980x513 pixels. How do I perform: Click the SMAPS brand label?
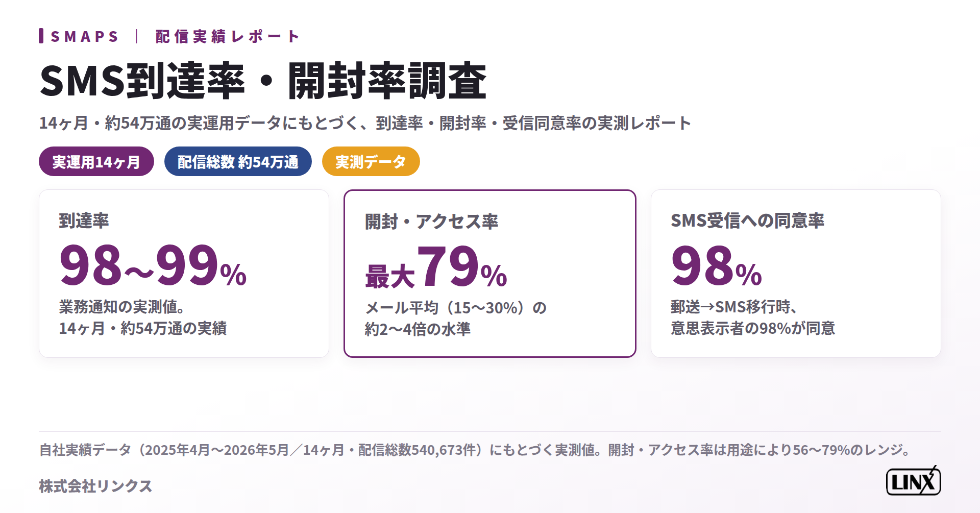click(x=84, y=37)
